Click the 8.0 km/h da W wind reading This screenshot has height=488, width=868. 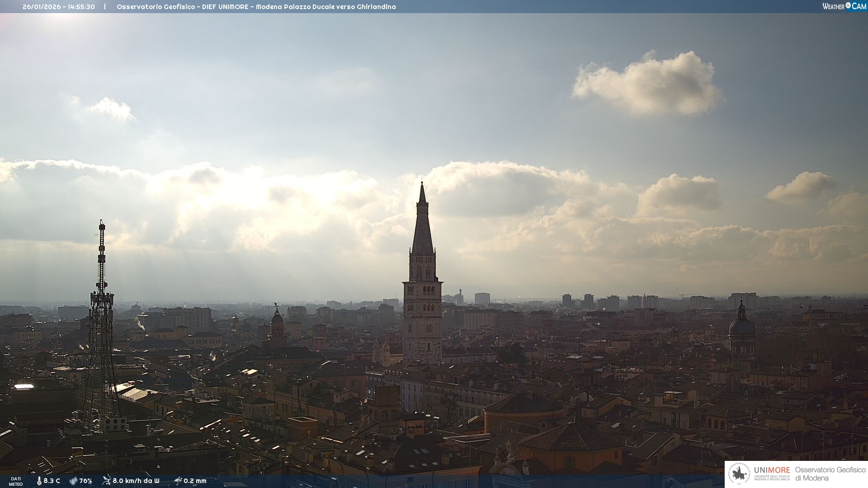pyautogui.click(x=136, y=481)
